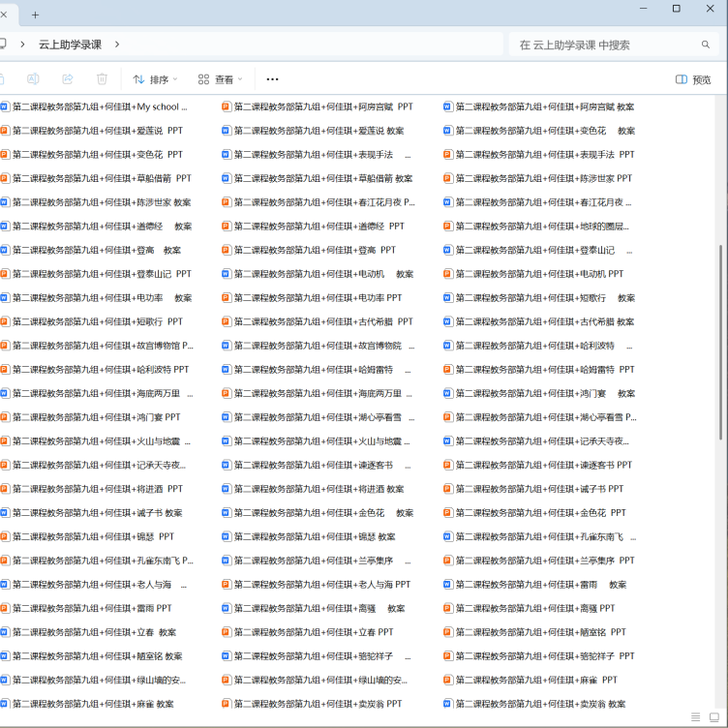Select the file name 古代希腊 PPT
Image resolution: width=728 pixels, height=728 pixels.
[323, 321]
